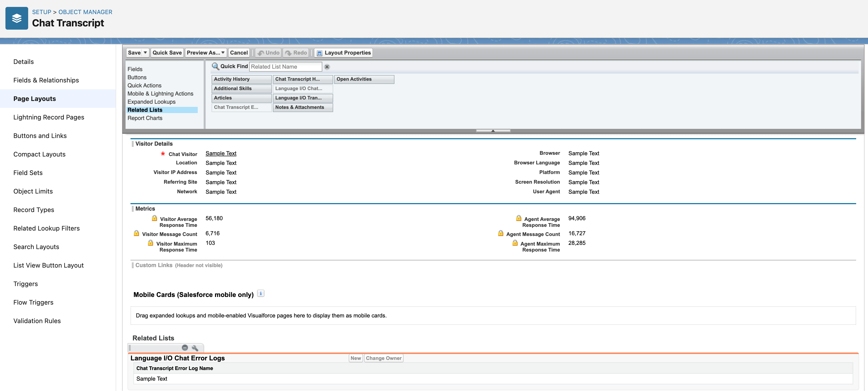Select Mobile & Lightning Actions category
This screenshot has width=868, height=391.
[160, 94]
